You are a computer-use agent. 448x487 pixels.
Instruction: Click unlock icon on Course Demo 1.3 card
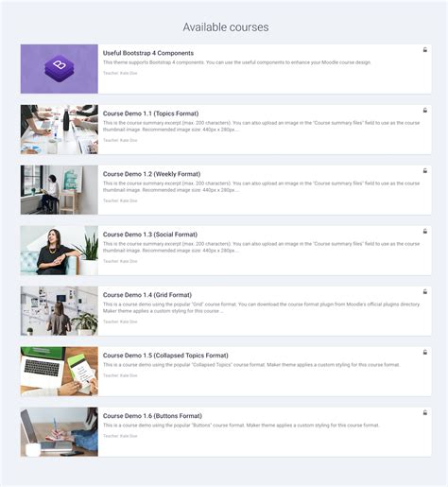click(425, 232)
